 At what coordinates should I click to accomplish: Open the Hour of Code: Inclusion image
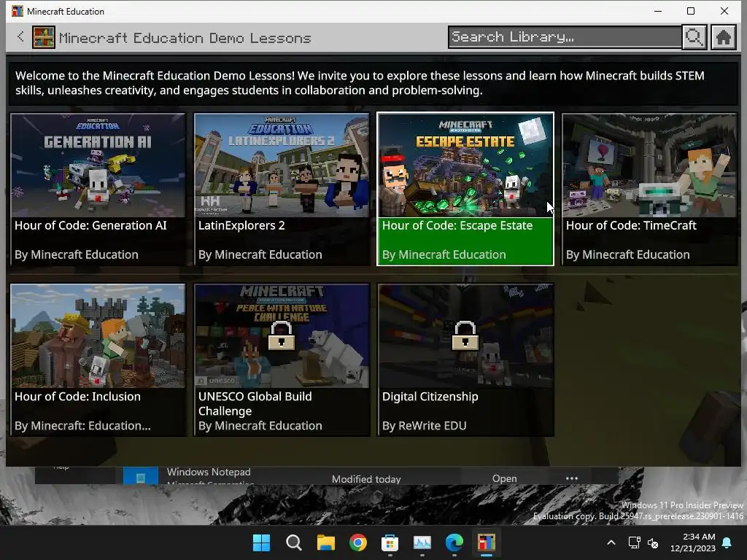pyautogui.click(x=98, y=336)
